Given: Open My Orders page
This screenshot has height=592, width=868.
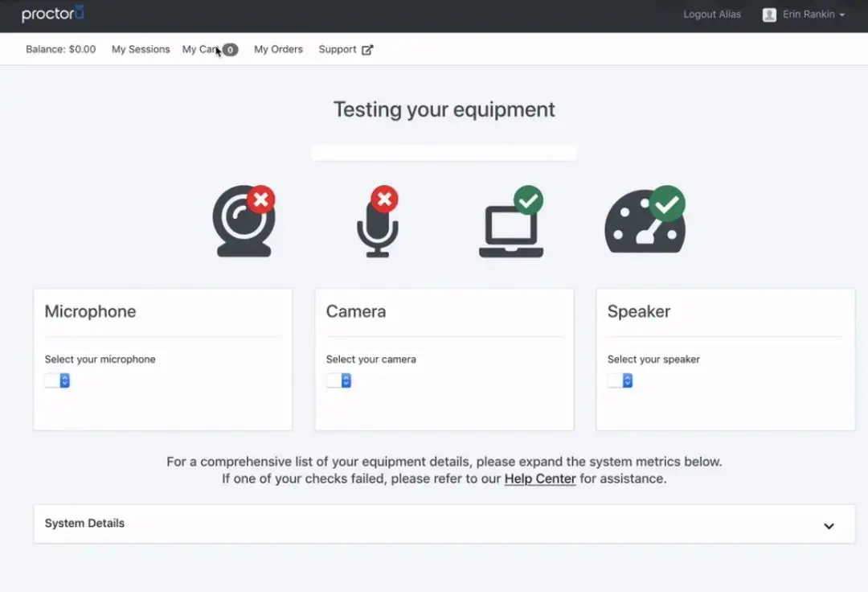Looking at the screenshot, I should click(x=278, y=49).
